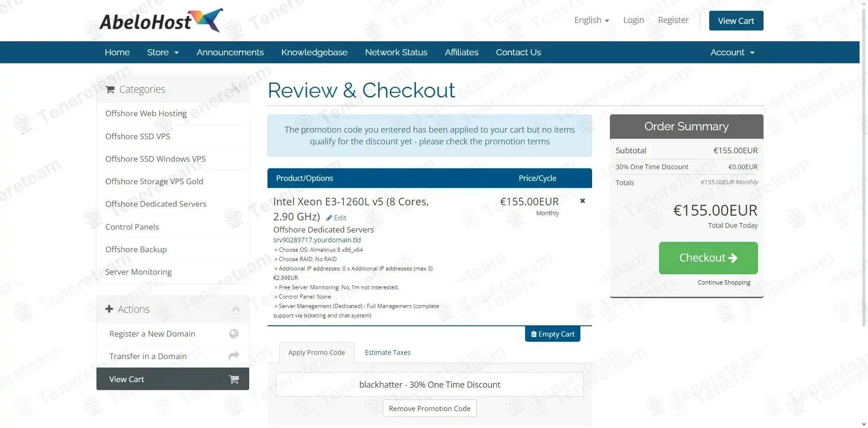Switch to the Estimate Taxes tab
This screenshot has width=868, height=428.
coord(387,353)
